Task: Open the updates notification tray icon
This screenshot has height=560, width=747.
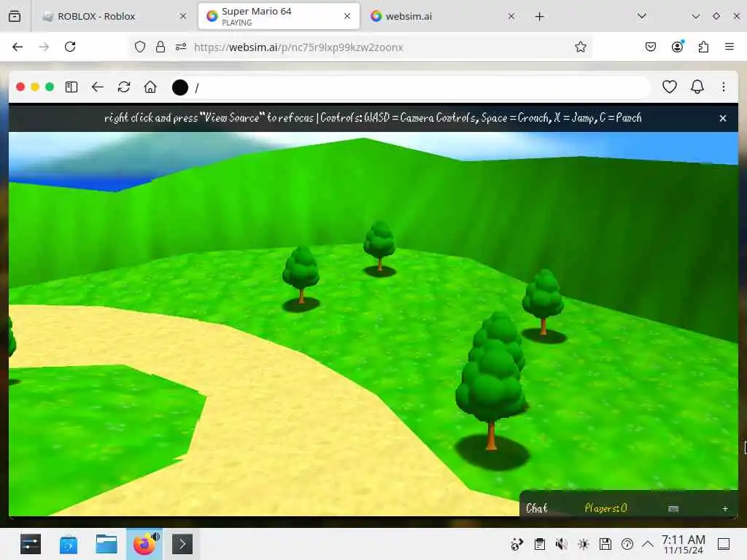Action: (x=627, y=544)
